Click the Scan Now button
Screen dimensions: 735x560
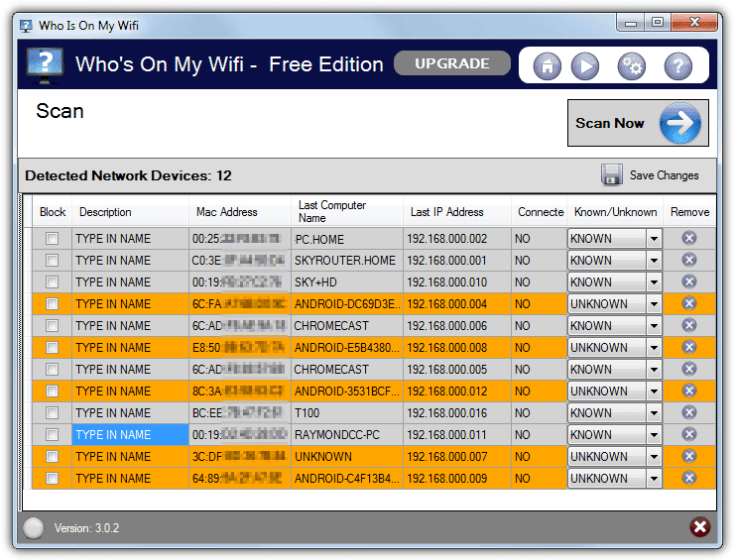pos(638,123)
